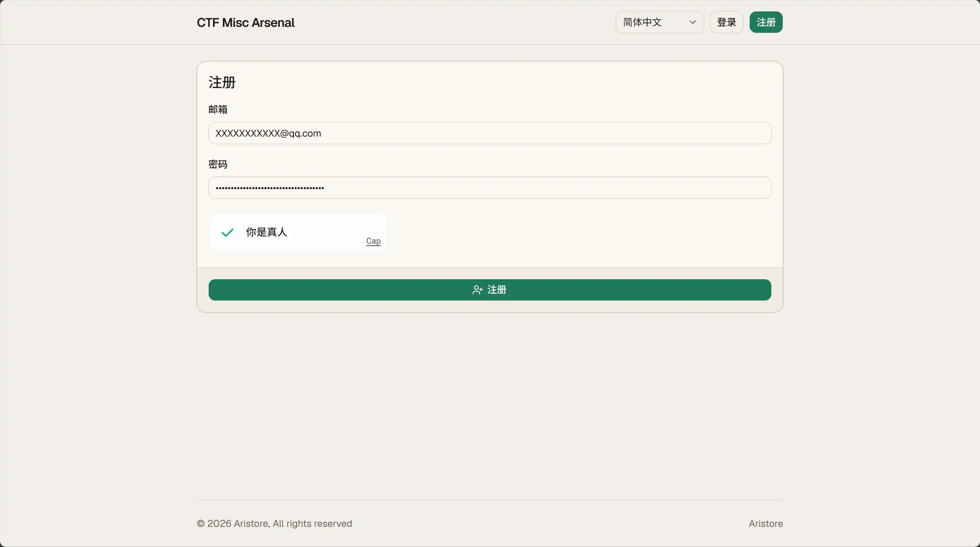This screenshot has width=980, height=547.
Task: Click the 登录 button in header
Action: pos(726,22)
